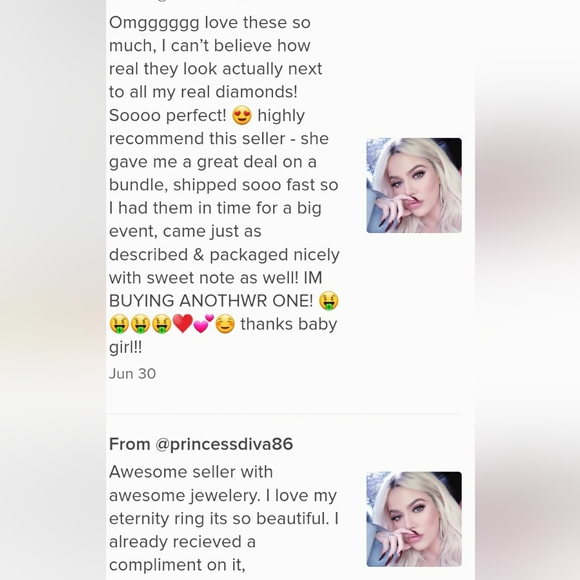Click the relieved smiling face before "thanks baby"
This screenshot has width=580, height=580.
point(225,324)
